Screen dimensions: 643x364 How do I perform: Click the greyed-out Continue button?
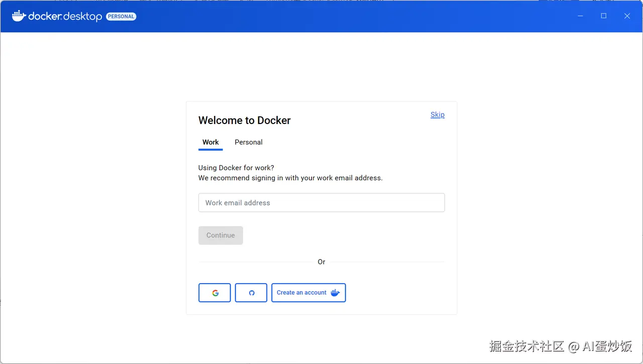point(221,235)
